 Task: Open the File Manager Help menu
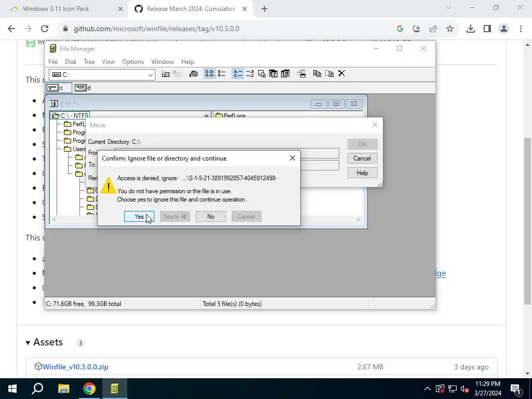188,62
